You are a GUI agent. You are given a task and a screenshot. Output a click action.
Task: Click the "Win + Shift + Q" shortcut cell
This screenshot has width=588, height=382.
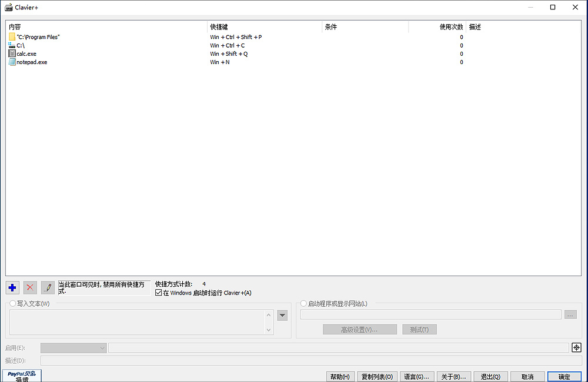click(229, 53)
